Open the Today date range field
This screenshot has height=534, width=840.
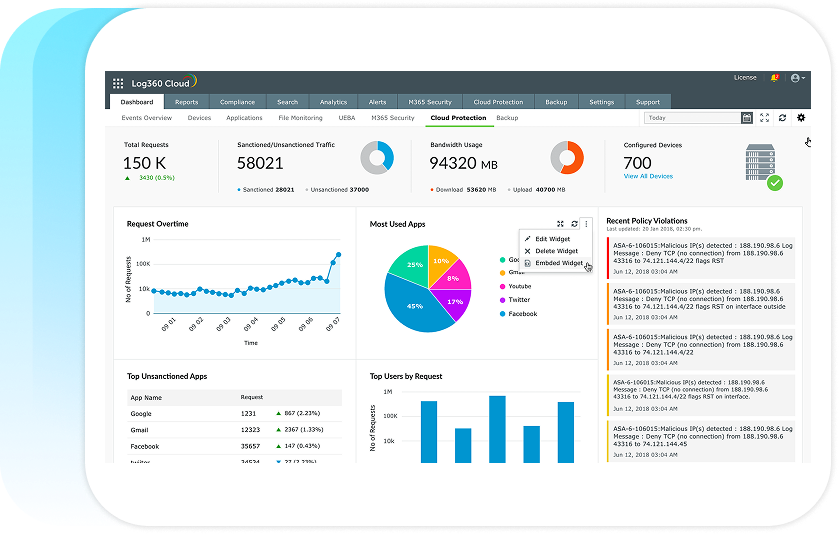[x=692, y=118]
